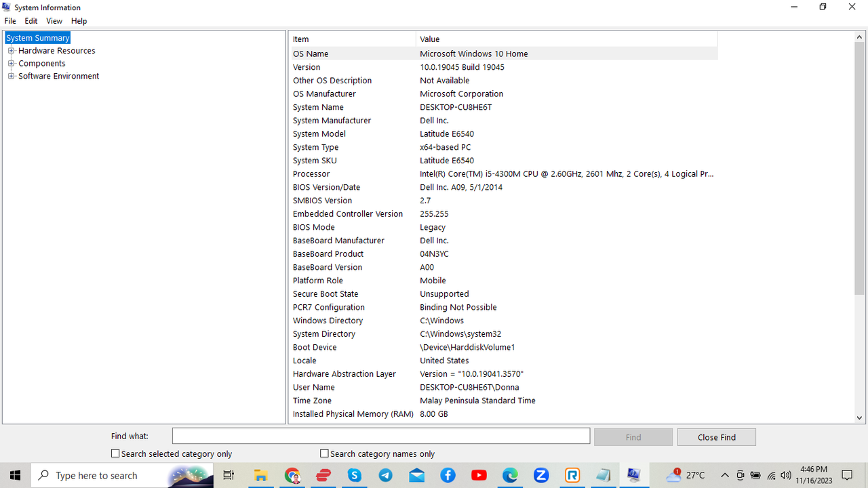This screenshot has width=868, height=488.
Task: Open Google Chrome from the taskbar
Action: pos(292,475)
